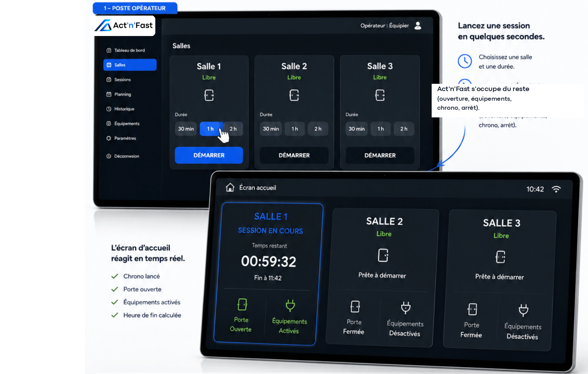Click DÉMARRER under Salle 3
The width and height of the screenshot is (588, 374).
(380, 155)
